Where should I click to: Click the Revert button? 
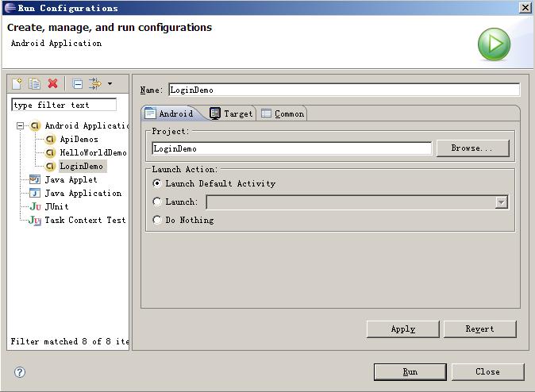pyautogui.click(x=480, y=329)
